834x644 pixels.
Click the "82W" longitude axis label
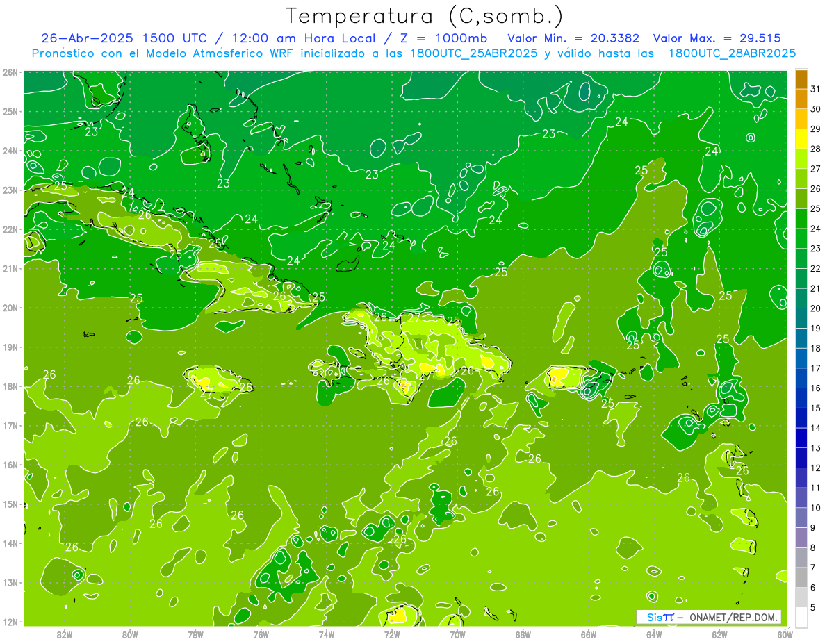65,634
